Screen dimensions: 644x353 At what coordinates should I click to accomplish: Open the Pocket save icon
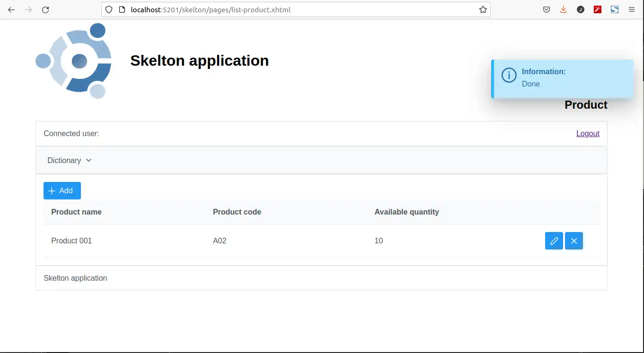tap(546, 9)
